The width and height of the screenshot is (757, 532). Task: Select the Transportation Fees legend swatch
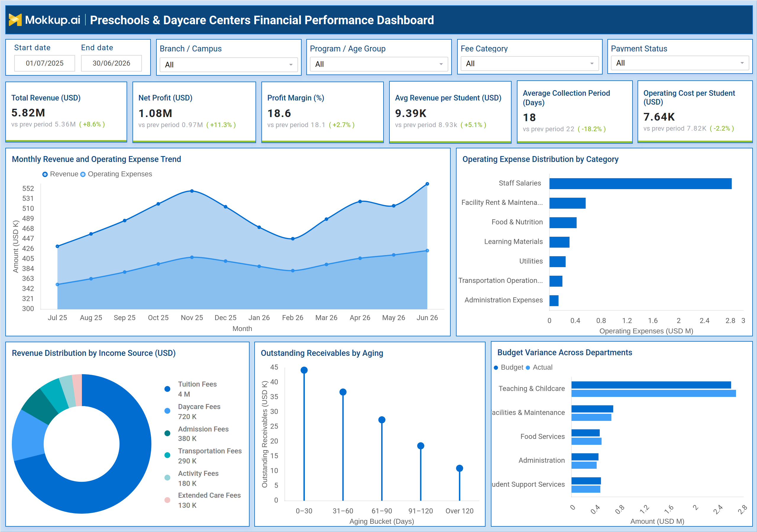[167, 455]
